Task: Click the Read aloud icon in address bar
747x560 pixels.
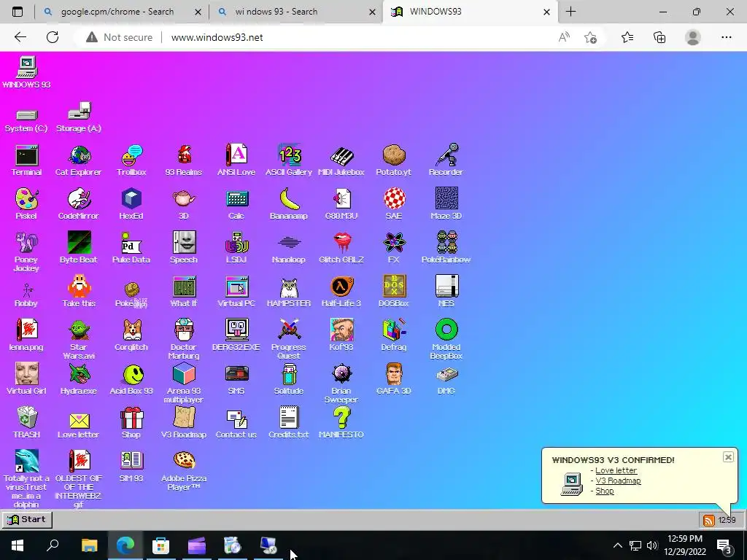Action: click(x=564, y=37)
